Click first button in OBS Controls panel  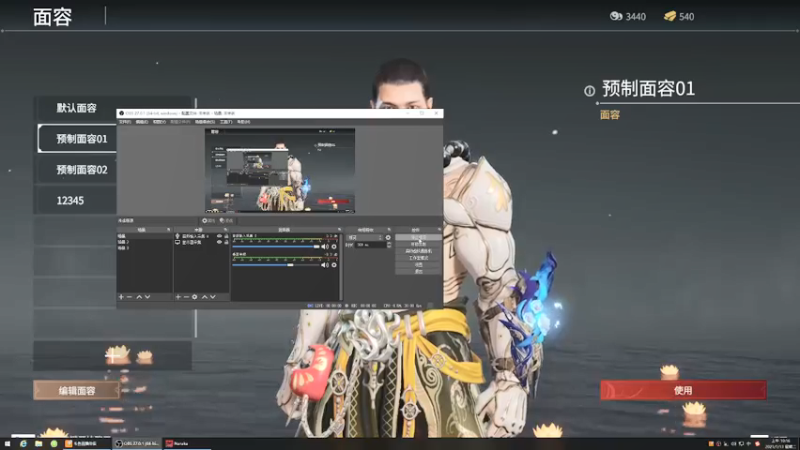pyautogui.click(x=418, y=237)
